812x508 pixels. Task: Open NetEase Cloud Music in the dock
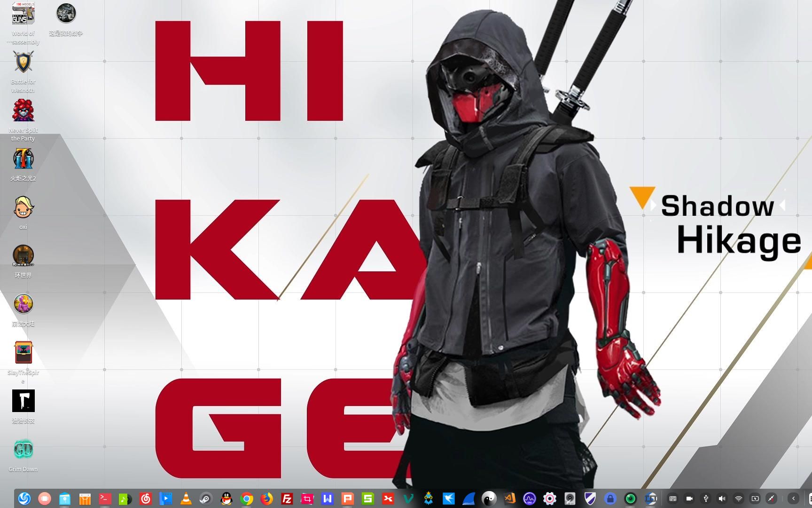click(146, 498)
